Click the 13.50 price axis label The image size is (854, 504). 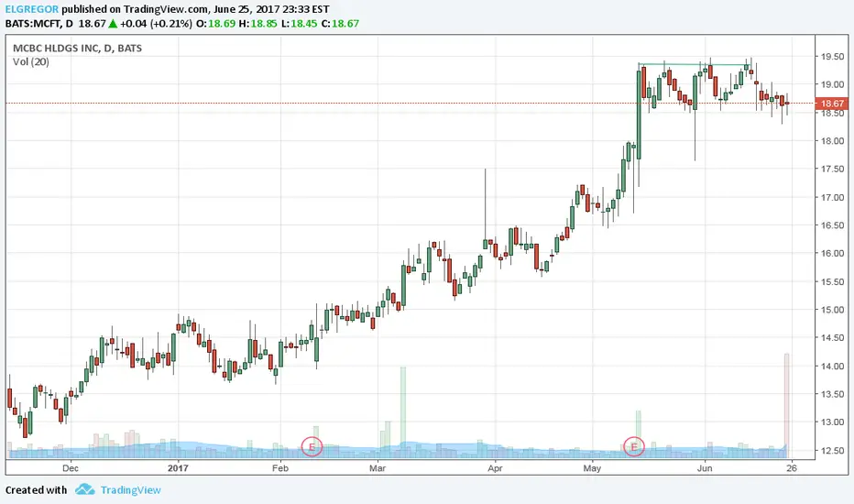click(x=832, y=394)
